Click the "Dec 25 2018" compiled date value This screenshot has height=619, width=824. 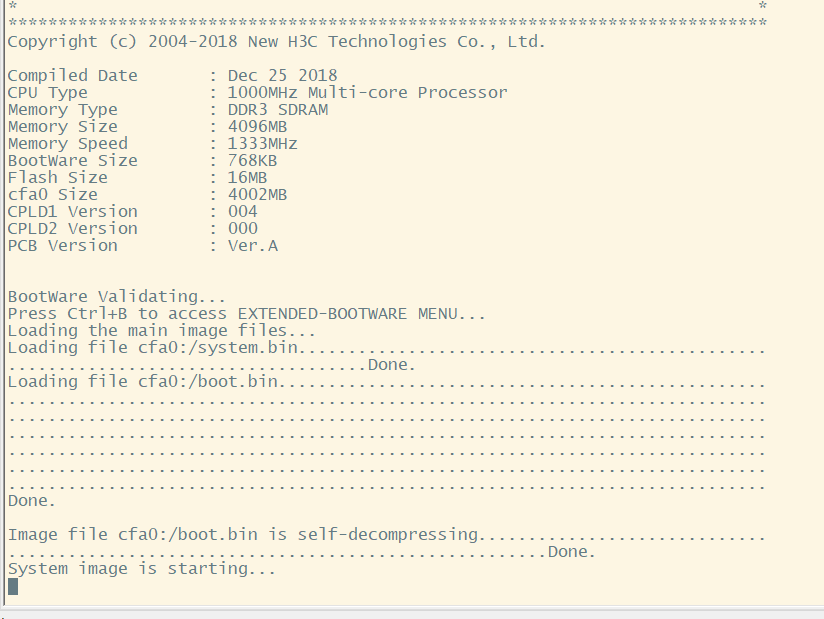tap(282, 76)
